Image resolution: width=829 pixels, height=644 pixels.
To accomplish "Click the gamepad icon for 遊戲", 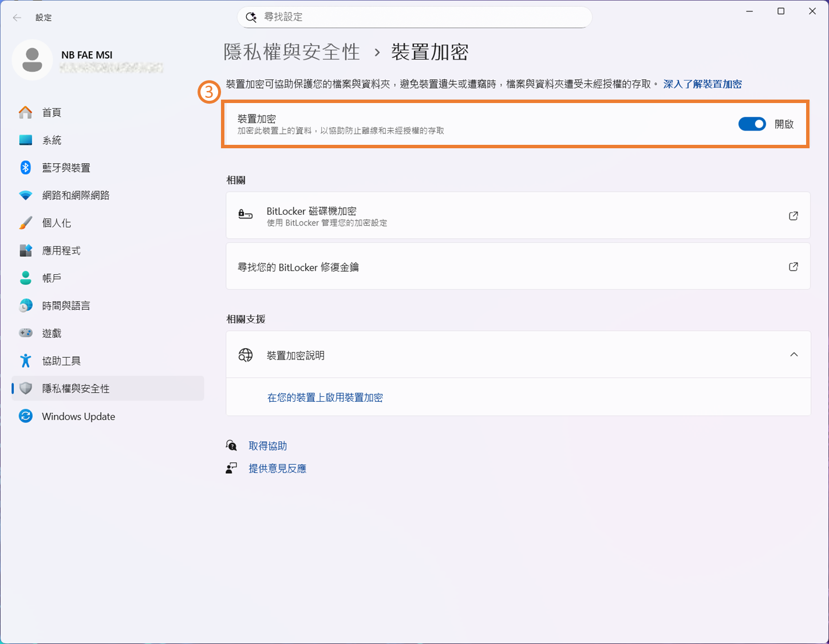I will [26, 333].
